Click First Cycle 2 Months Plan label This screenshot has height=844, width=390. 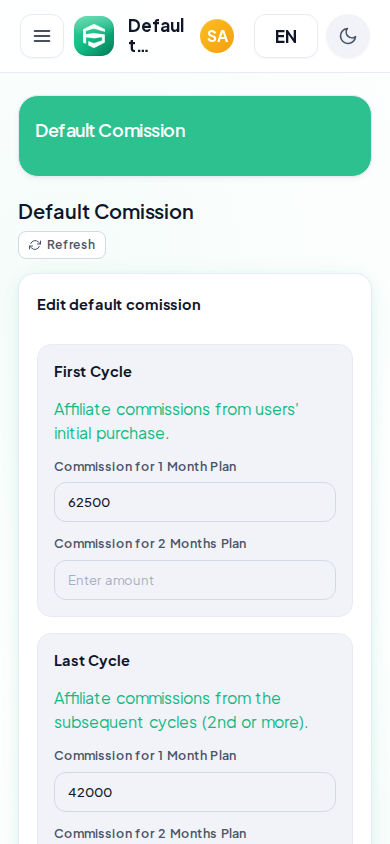150,544
